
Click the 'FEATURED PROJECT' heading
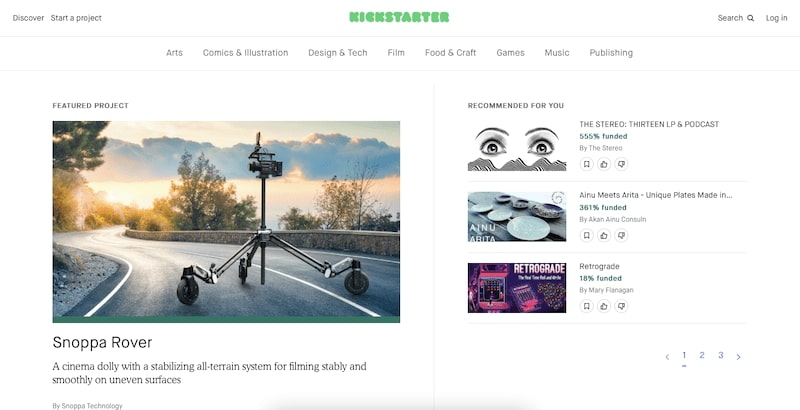(x=90, y=106)
